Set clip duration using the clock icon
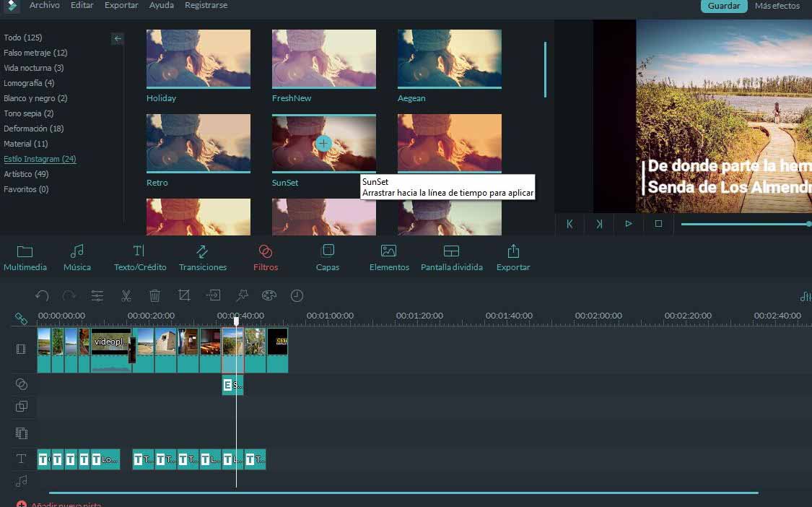This screenshot has width=812, height=507. [297, 295]
